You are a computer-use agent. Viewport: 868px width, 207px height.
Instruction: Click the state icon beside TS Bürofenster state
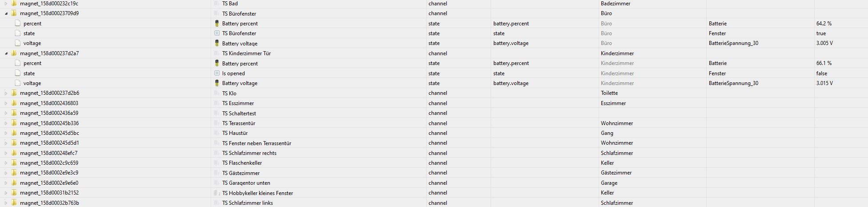click(x=217, y=33)
